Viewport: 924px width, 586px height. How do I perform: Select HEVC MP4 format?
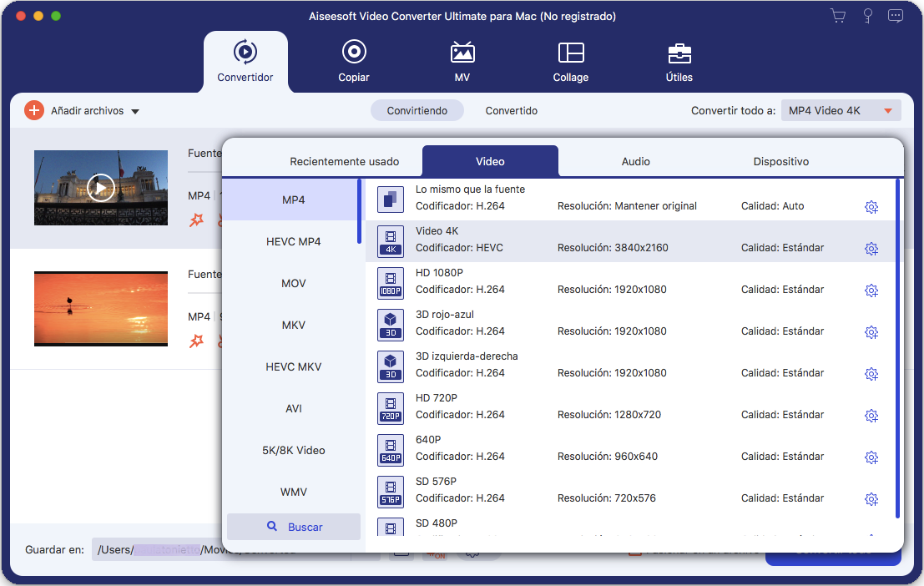[x=293, y=242]
